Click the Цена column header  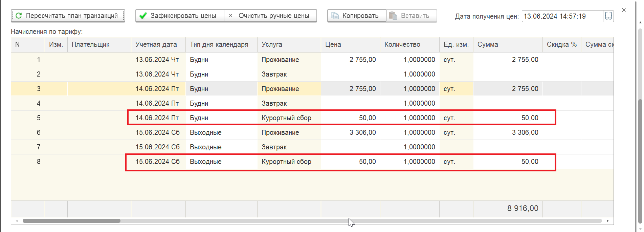(x=351, y=45)
